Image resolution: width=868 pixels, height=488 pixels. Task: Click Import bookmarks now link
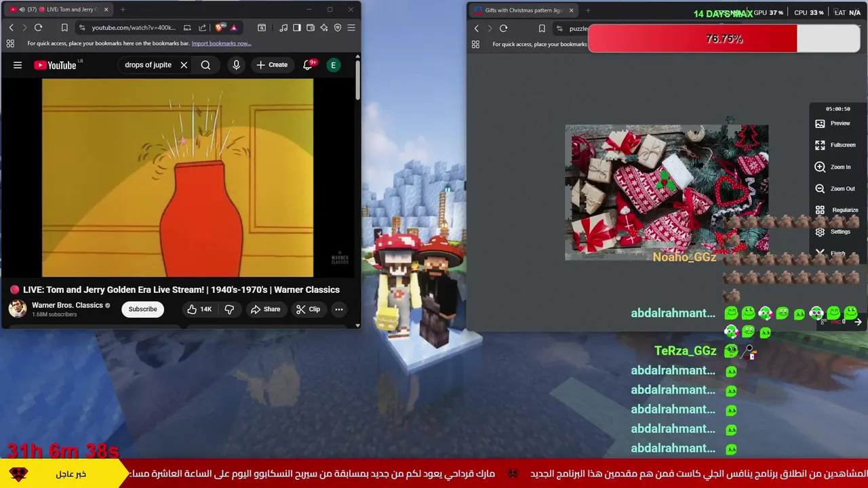point(221,43)
